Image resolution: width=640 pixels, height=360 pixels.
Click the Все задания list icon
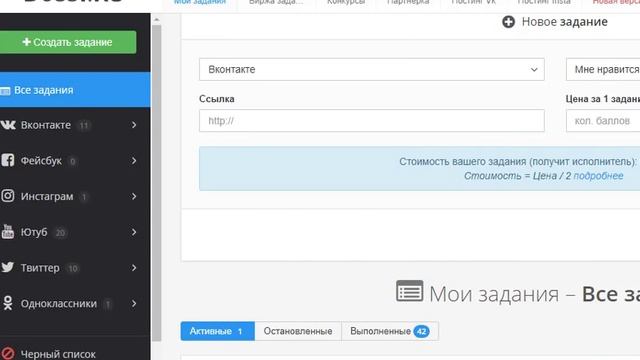click(5, 91)
